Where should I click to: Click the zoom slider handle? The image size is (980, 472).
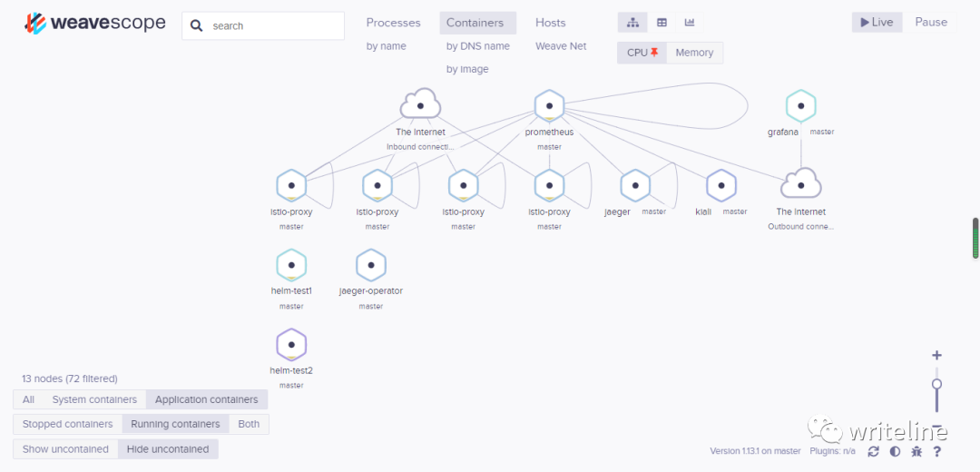coord(936,384)
